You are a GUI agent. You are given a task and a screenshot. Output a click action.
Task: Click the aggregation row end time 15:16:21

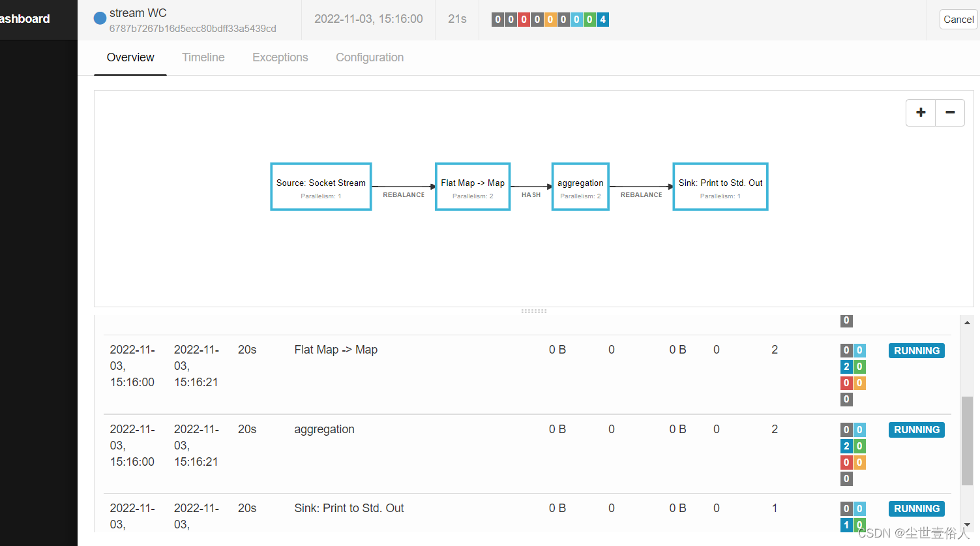[196, 462]
